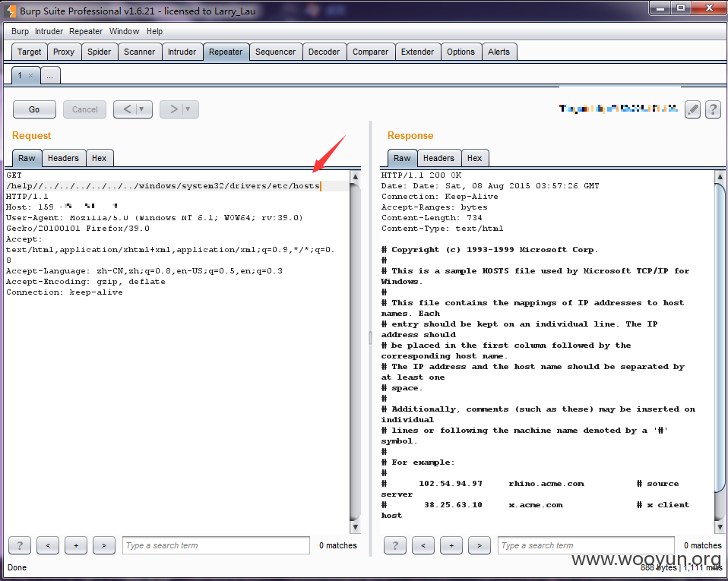Select the Repeater tool tab
728x581 pixels.
[226, 52]
